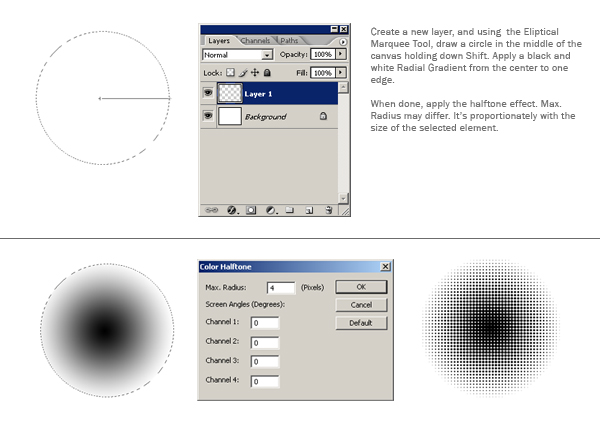Click Cancel in Color Halftone dialog
The height and width of the screenshot is (429, 600).
coord(361,305)
